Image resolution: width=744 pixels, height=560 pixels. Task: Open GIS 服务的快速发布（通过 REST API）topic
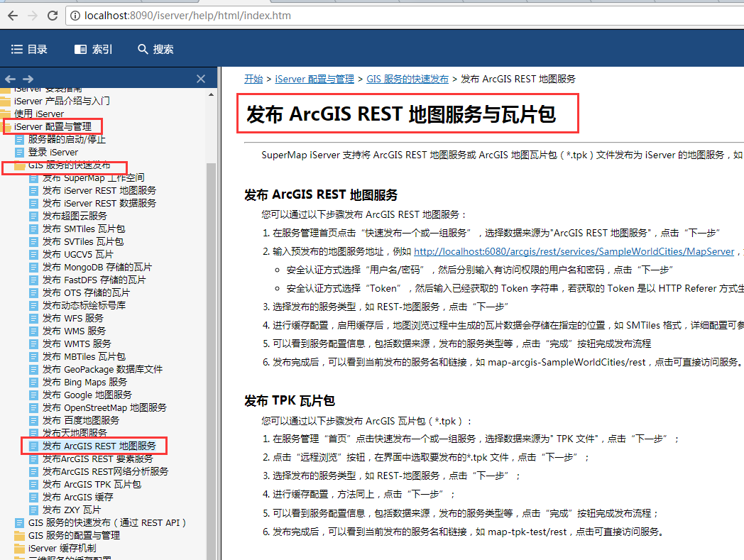107,523
